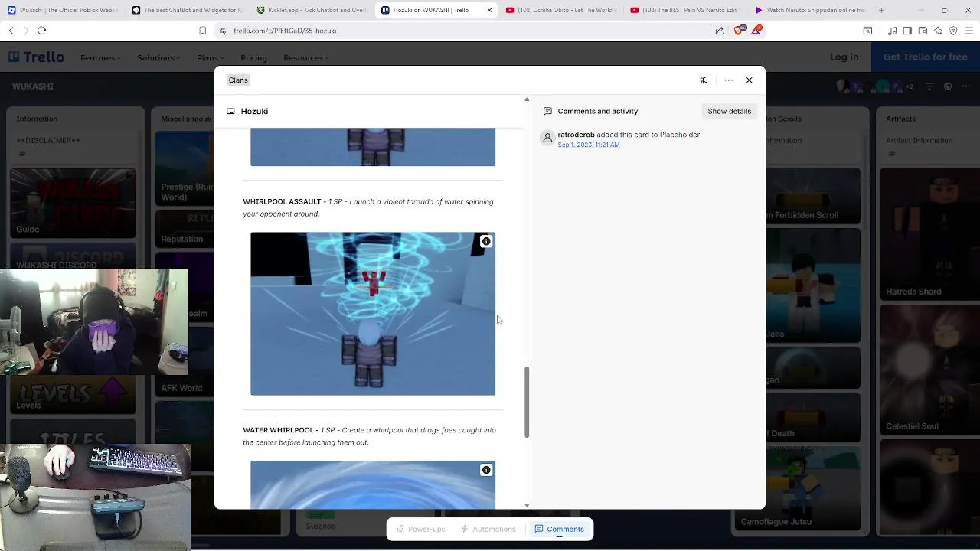
Task: Click the card scroll-up arrow
Action: 527,99
